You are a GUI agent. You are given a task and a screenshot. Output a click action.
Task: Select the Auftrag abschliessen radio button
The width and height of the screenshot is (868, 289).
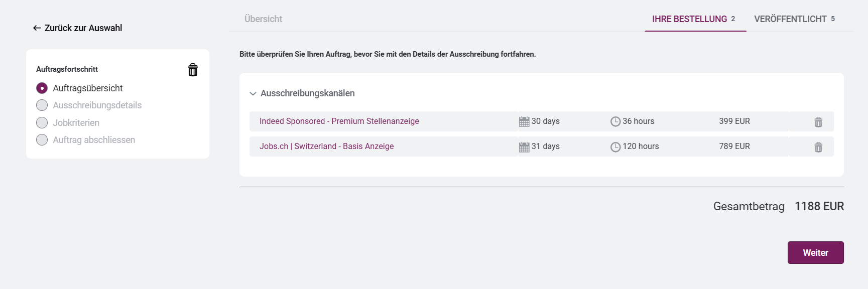42,140
